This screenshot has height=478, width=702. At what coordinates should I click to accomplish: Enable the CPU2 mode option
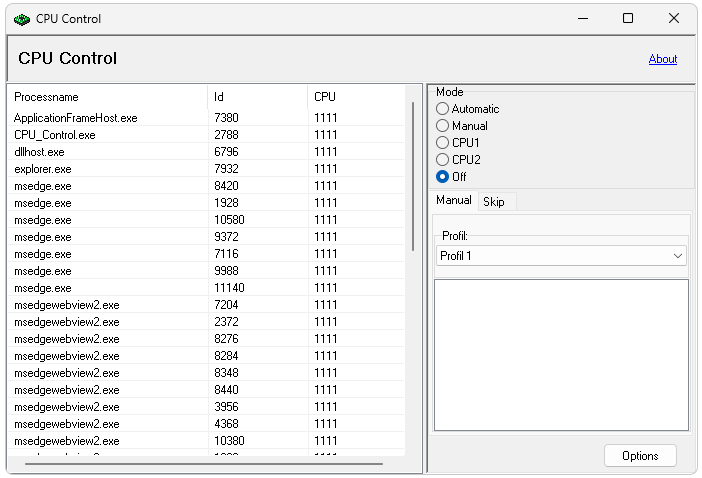pos(443,160)
